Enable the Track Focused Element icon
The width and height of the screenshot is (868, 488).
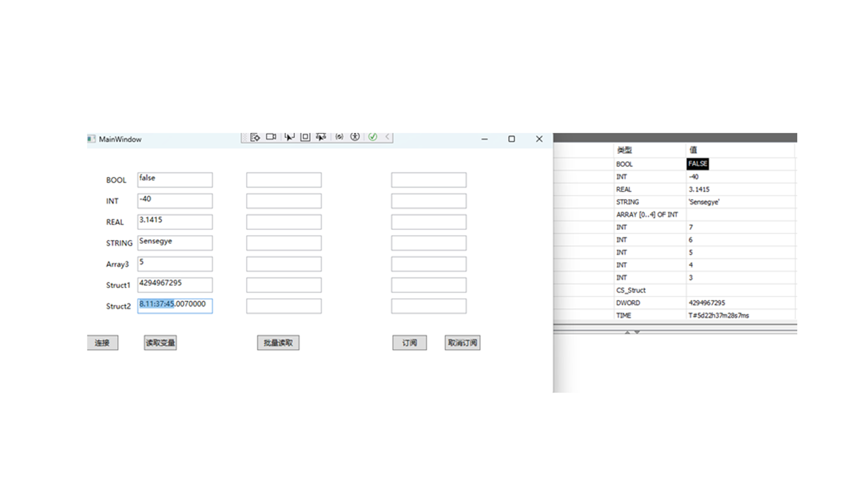click(321, 136)
